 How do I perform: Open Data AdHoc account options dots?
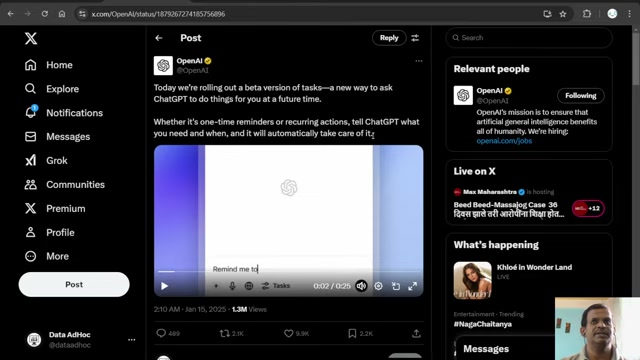[x=131, y=340]
